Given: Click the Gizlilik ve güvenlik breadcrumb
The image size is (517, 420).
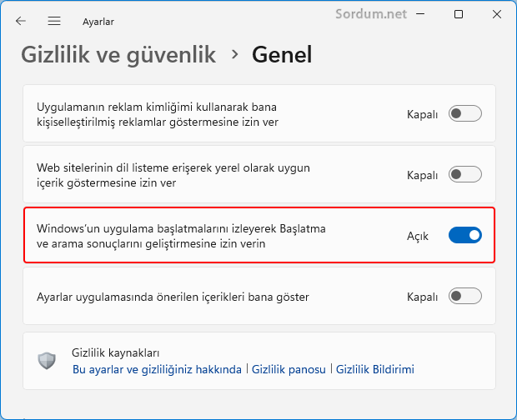Looking at the screenshot, I should 118,54.
